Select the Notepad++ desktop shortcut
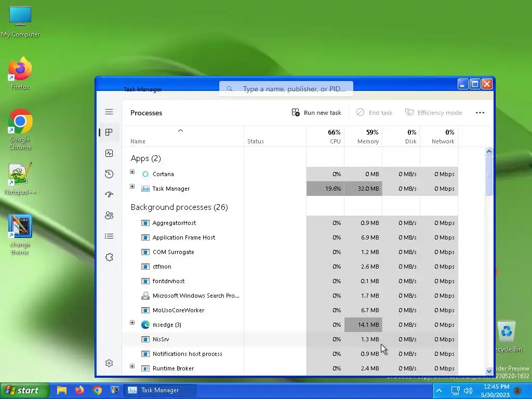The width and height of the screenshot is (532, 399). (20, 179)
